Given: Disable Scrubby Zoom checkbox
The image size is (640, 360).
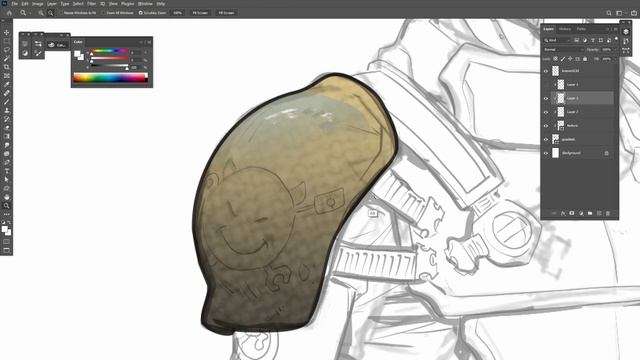Looking at the screenshot, I should pyautogui.click(x=140, y=13).
